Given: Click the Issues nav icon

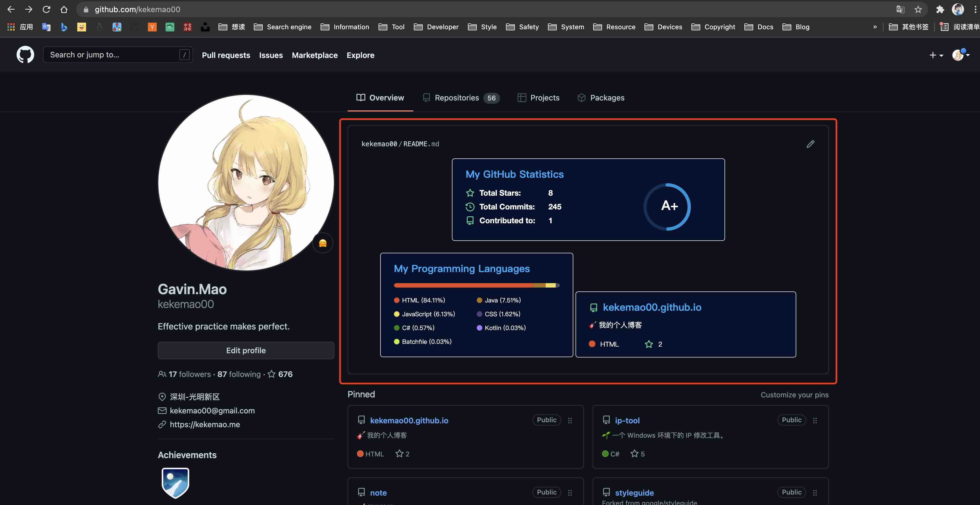Looking at the screenshot, I should [270, 54].
